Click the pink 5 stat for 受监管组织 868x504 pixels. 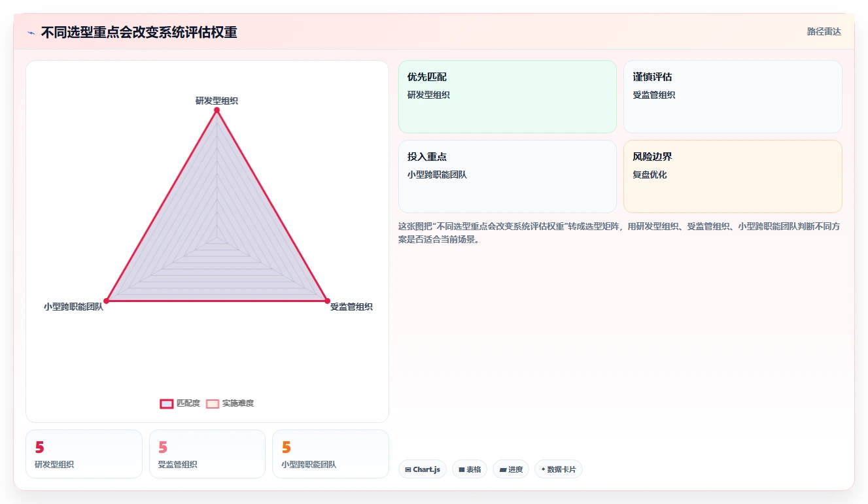pyautogui.click(x=163, y=448)
